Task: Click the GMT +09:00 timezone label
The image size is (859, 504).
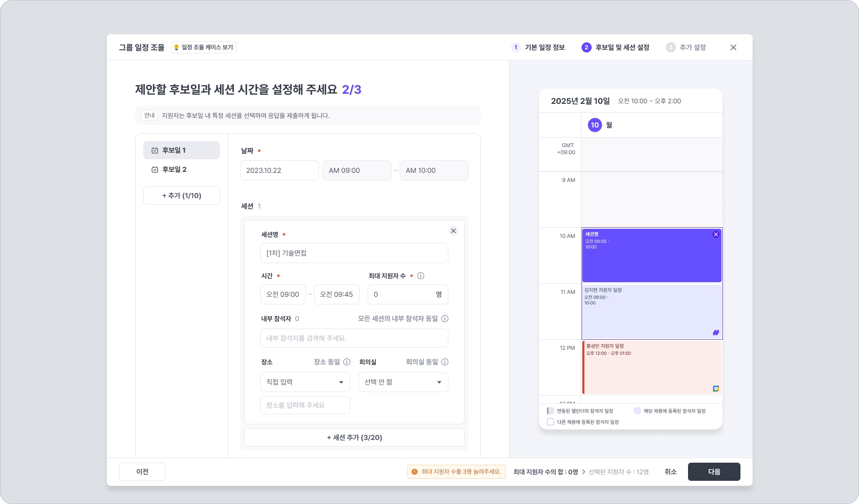Action: click(566, 149)
